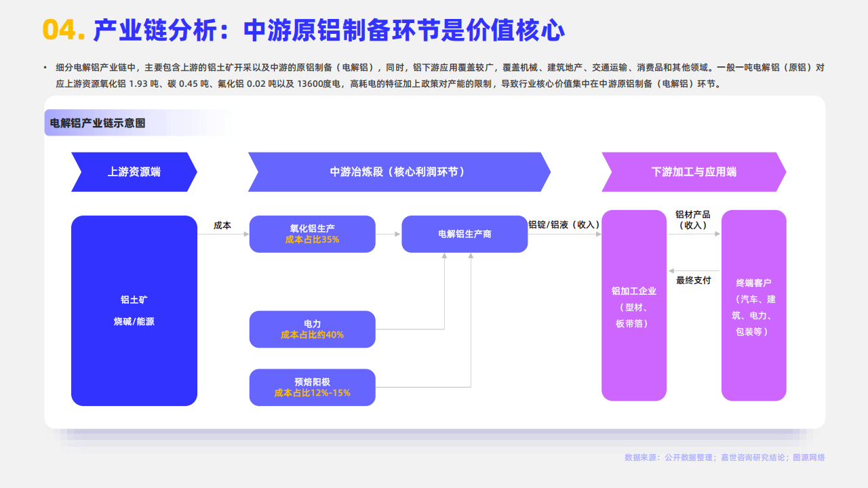
Task: Select the purple 铝加工企业 box
Action: (x=634, y=305)
